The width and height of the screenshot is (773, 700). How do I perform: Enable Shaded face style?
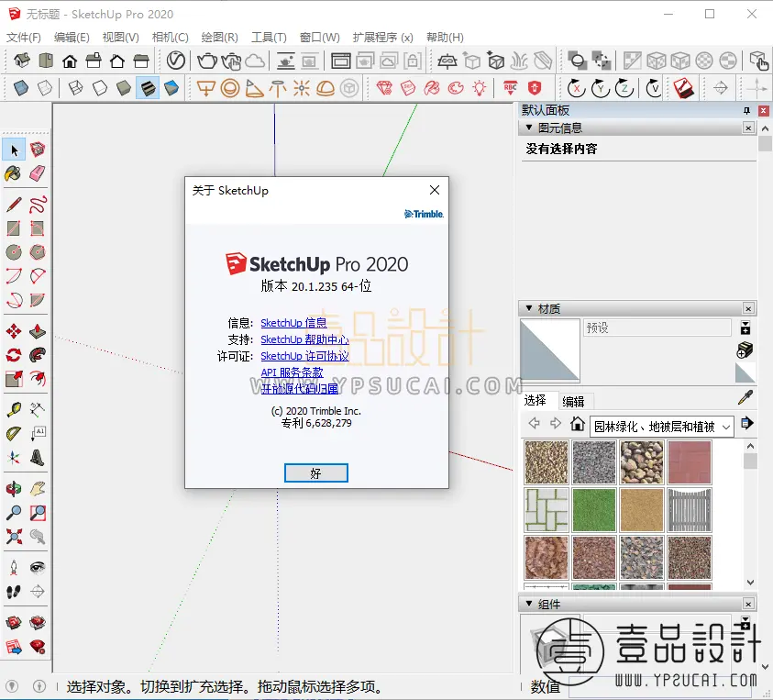pyautogui.click(x=123, y=88)
